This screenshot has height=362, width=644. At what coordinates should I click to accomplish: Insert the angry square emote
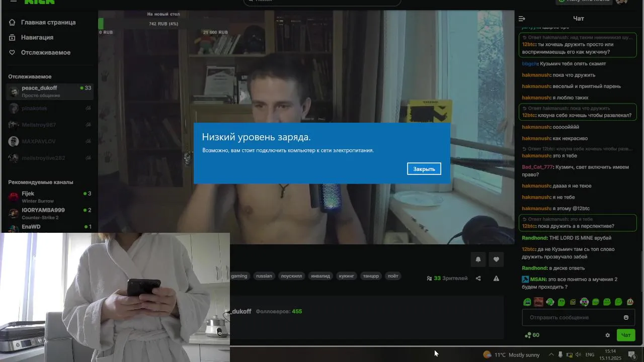573,302
